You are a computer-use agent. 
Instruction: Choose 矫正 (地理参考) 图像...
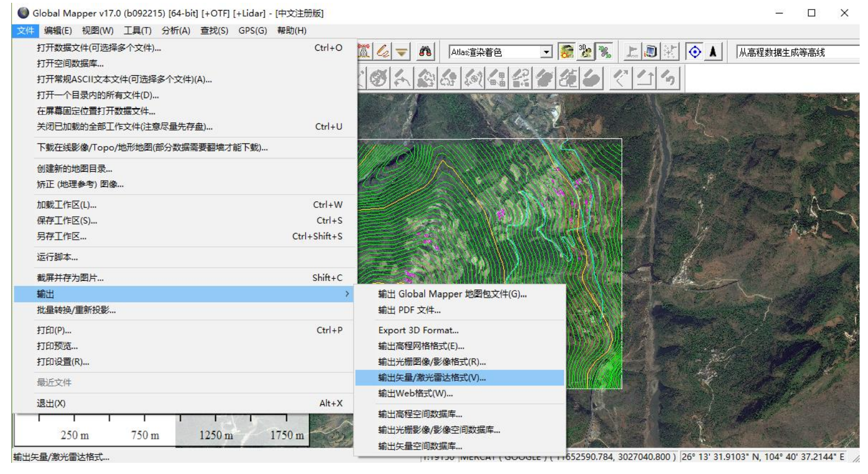click(x=184, y=184)
